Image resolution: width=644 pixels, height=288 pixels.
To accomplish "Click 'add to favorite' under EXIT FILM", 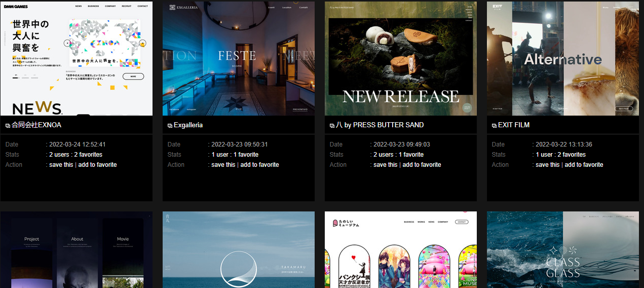I will click(x=584, y=165).
